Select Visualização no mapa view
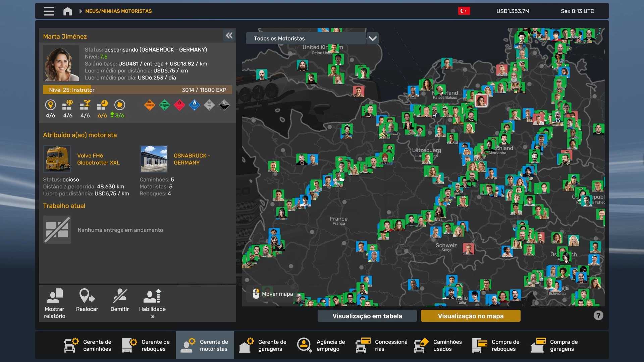 [x=470, y=316]
